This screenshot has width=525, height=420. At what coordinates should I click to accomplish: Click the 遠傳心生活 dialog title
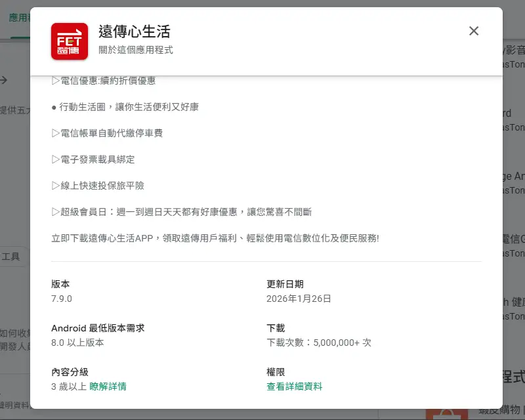(x=135, y=31)
